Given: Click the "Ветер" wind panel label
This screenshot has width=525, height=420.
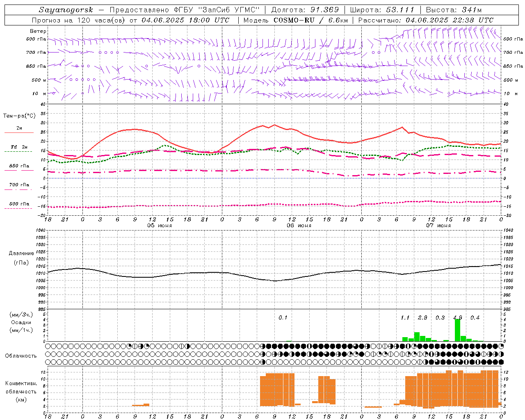Looking at the screenshot, I should 38,31.
